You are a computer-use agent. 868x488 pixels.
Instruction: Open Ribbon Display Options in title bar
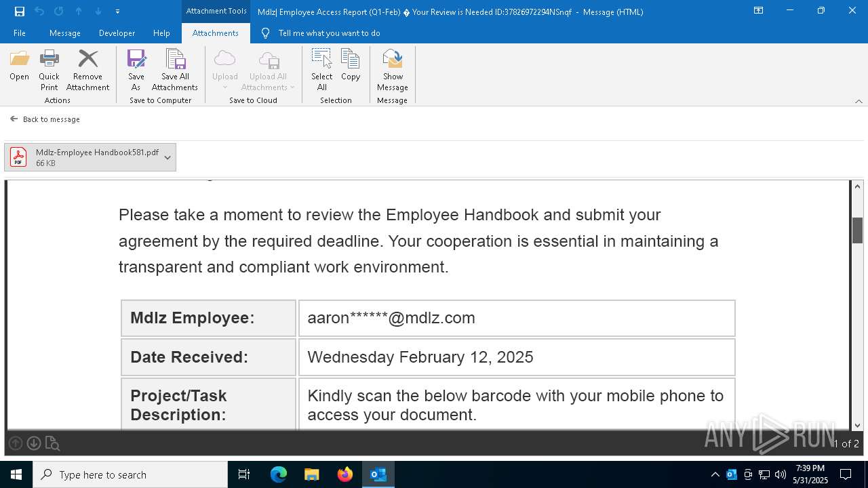pyautogui.click(x=758, y=10)
